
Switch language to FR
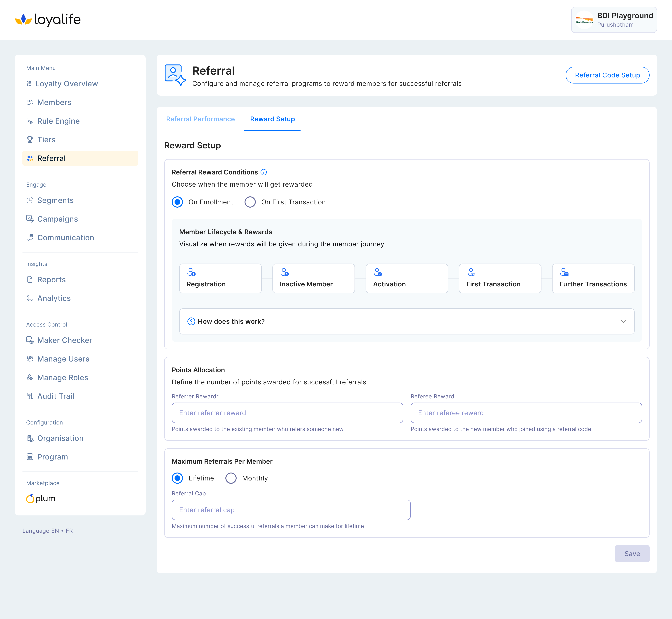[x=69, y=531]
